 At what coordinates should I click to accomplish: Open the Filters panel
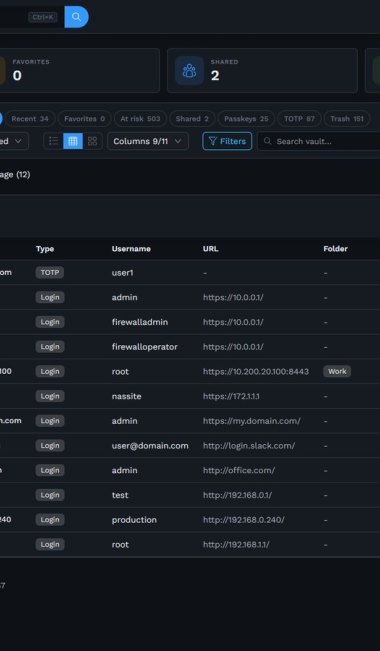pyautogui.click(x=227, y=141)
